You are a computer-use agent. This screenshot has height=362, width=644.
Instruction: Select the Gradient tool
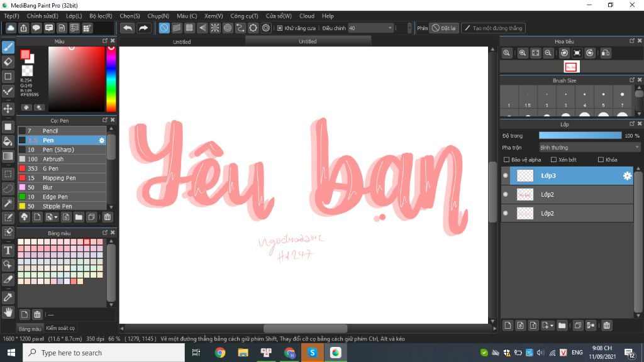coord(8,156)
